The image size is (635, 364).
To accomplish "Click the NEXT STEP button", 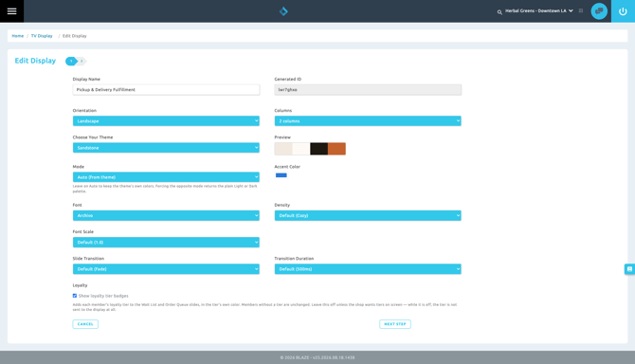I will coord(395,324).
